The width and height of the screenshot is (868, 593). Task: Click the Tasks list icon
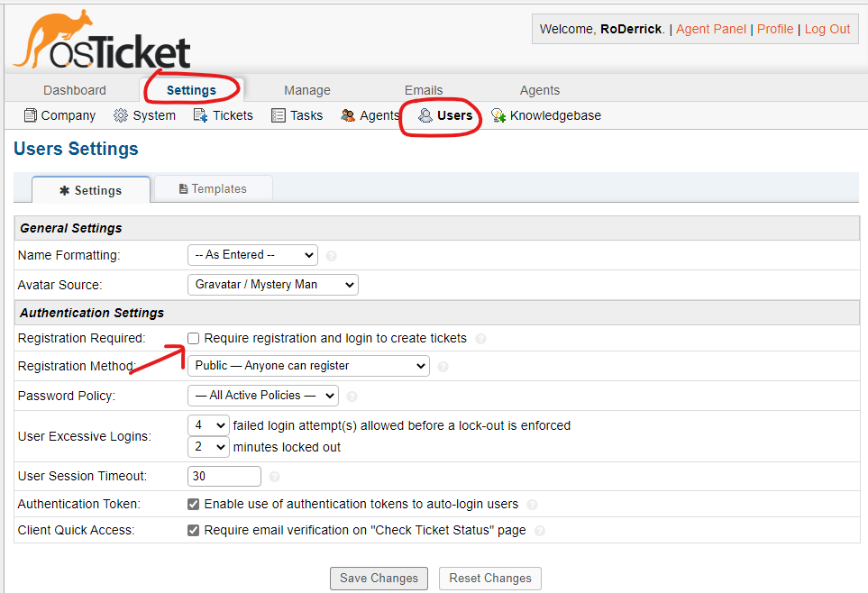278,115
